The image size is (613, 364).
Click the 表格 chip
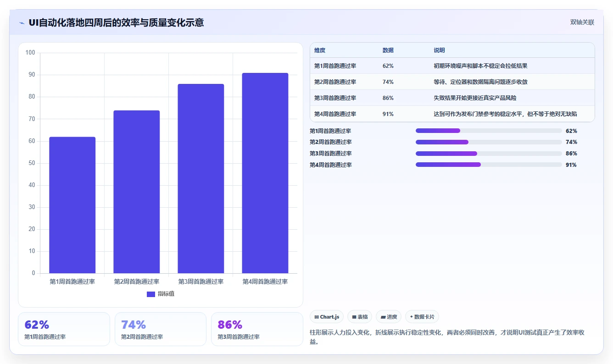(360, 317)
